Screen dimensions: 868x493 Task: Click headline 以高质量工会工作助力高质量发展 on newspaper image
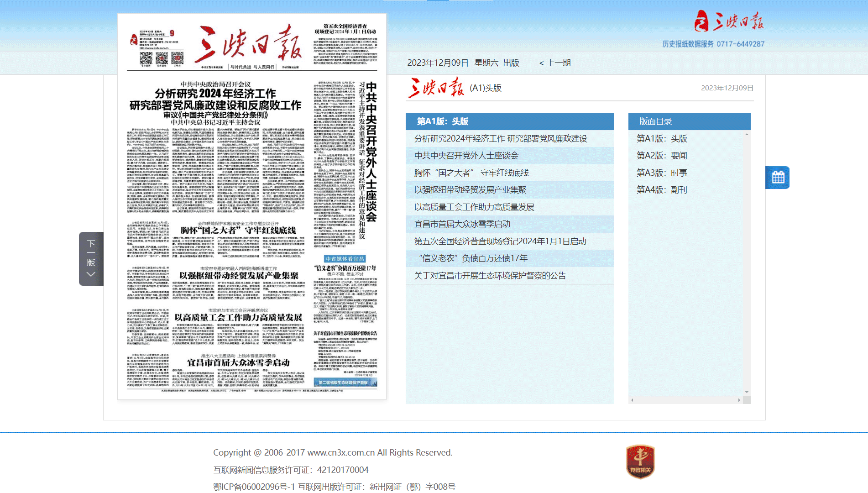[x=238, y=317]
